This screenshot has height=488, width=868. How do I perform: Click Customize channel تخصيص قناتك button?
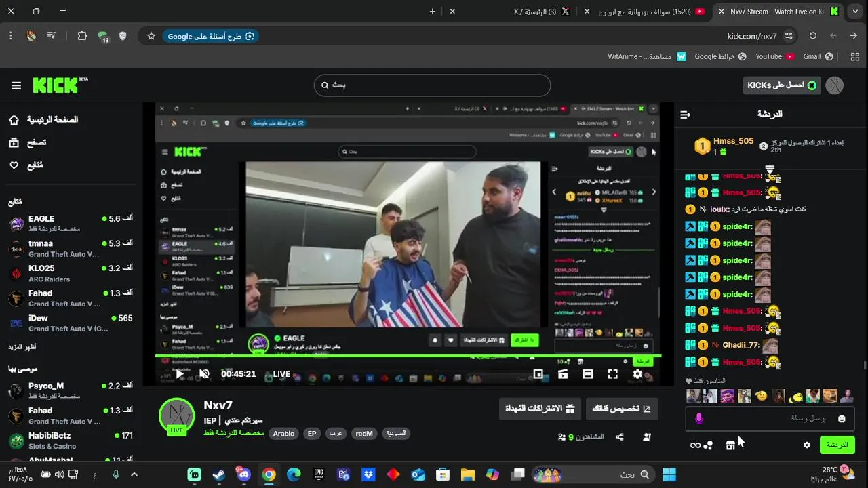[x=622, y=409]
